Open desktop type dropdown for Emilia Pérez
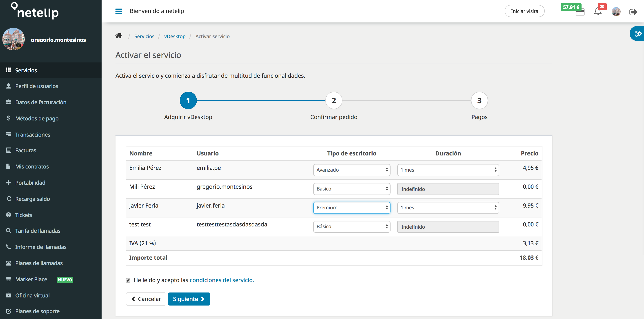This screenshot has height=319, width=644. (x=351, y=170)
